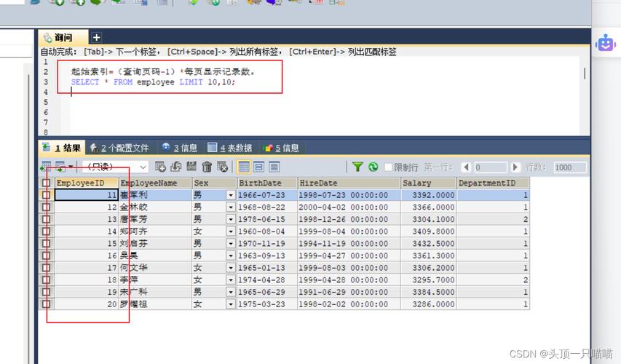The image size is (621, 364).
Task: Add a new query tab with plus
Action: click(96, 37)
